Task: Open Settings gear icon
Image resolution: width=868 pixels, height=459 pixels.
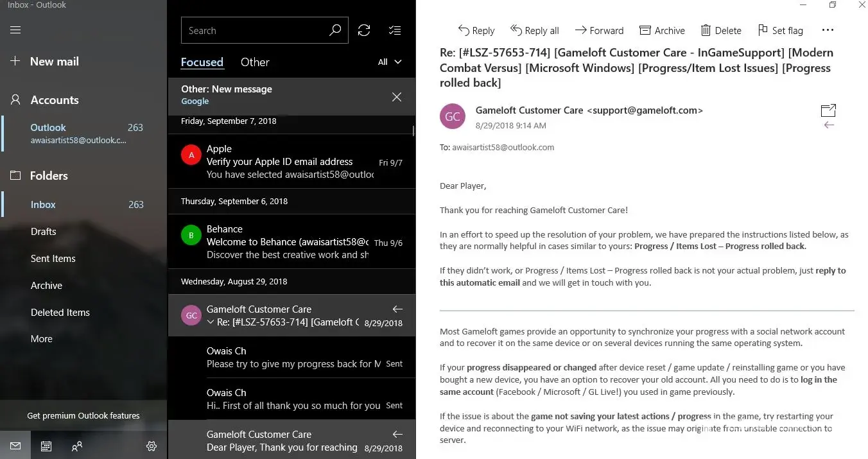Action: [x=152, y=446]
